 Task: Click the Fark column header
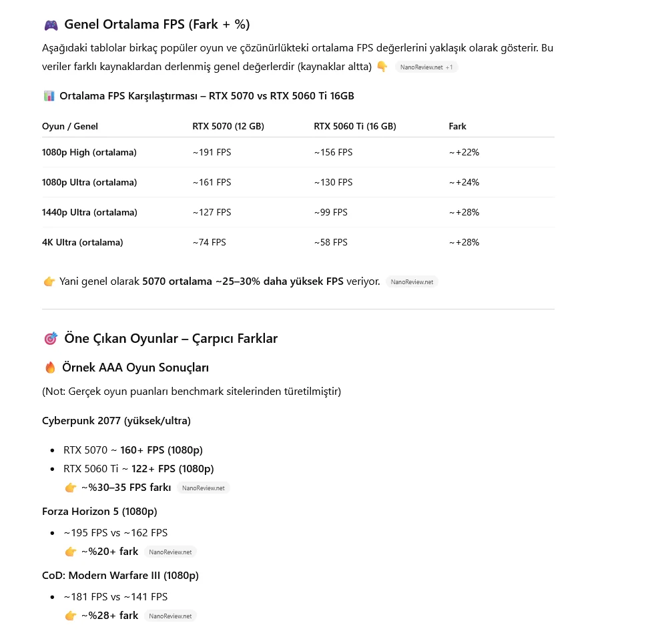click(458, 126)
